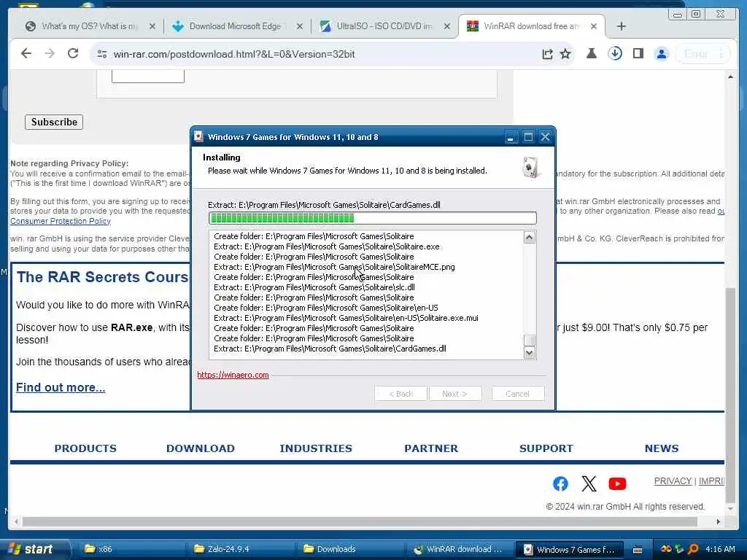747x560 pixels.
Task: Click the on-screen keyboard tray icon
Action: (x=638, y=550)
